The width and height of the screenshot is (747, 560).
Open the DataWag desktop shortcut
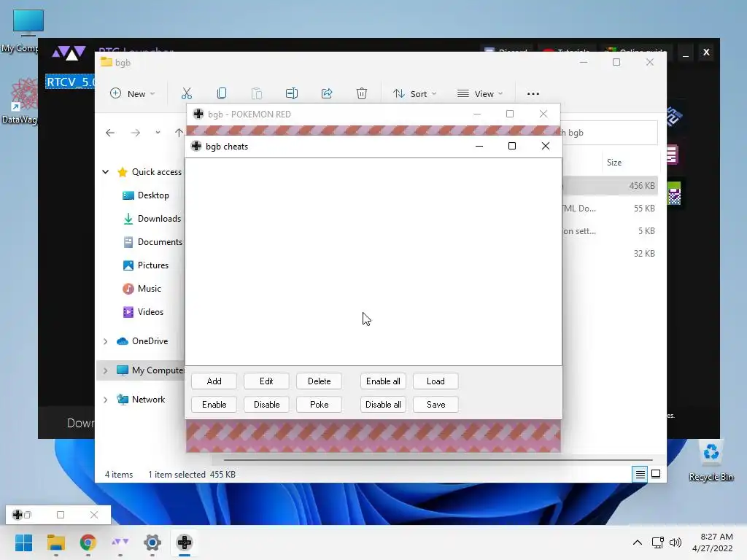[x=20, y=101]
